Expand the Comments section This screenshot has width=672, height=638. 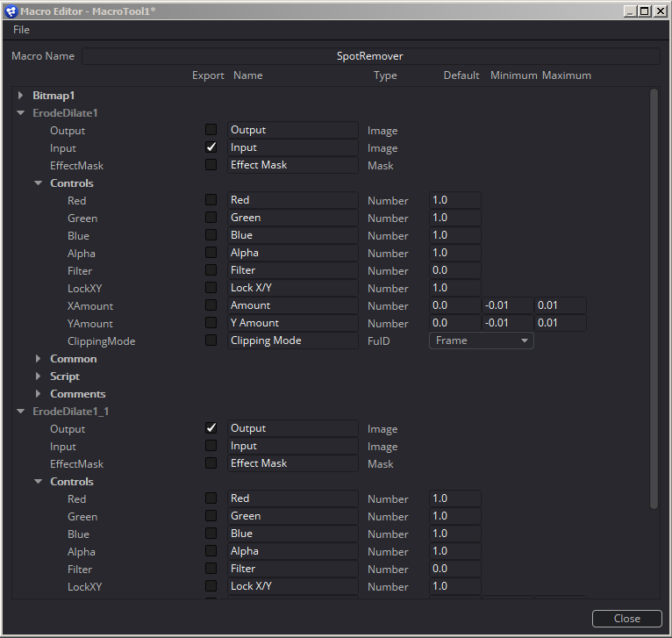coord(39,394)
